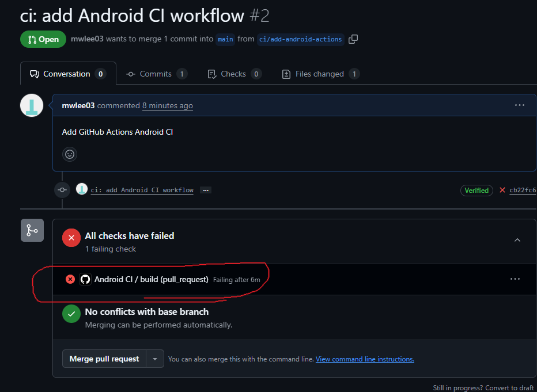Click 'Merging can be performed automatically.' text

pos(158,325)
